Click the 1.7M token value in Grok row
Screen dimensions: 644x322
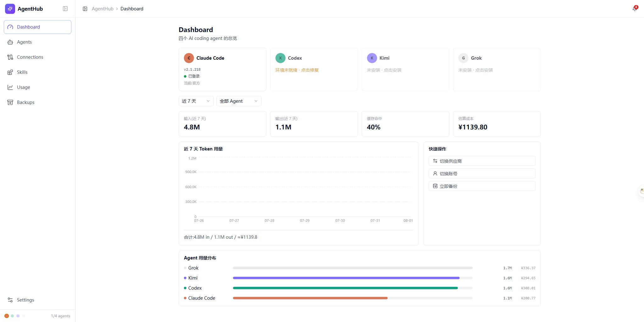click(508, 268)
